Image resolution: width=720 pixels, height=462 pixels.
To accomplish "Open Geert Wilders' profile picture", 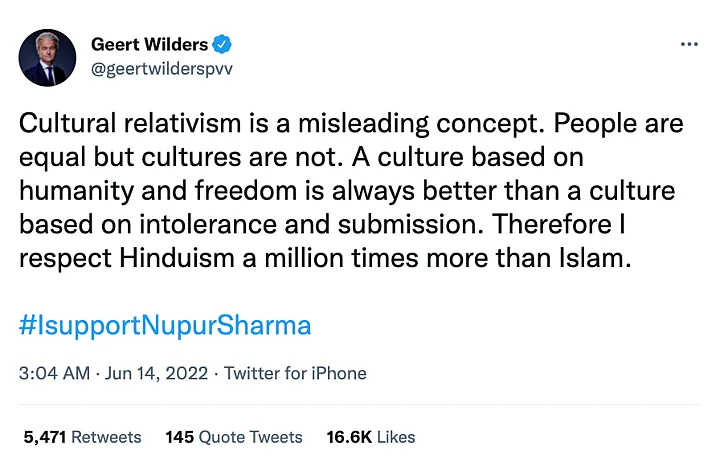I will (x=48, y=56).
